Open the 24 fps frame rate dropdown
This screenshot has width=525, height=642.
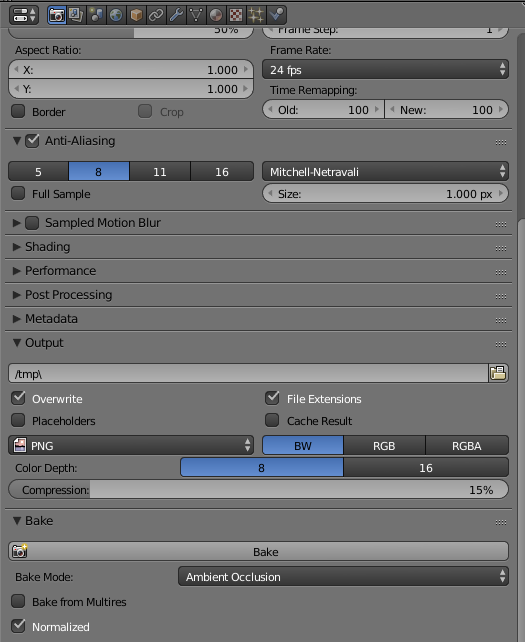(385, 70)
